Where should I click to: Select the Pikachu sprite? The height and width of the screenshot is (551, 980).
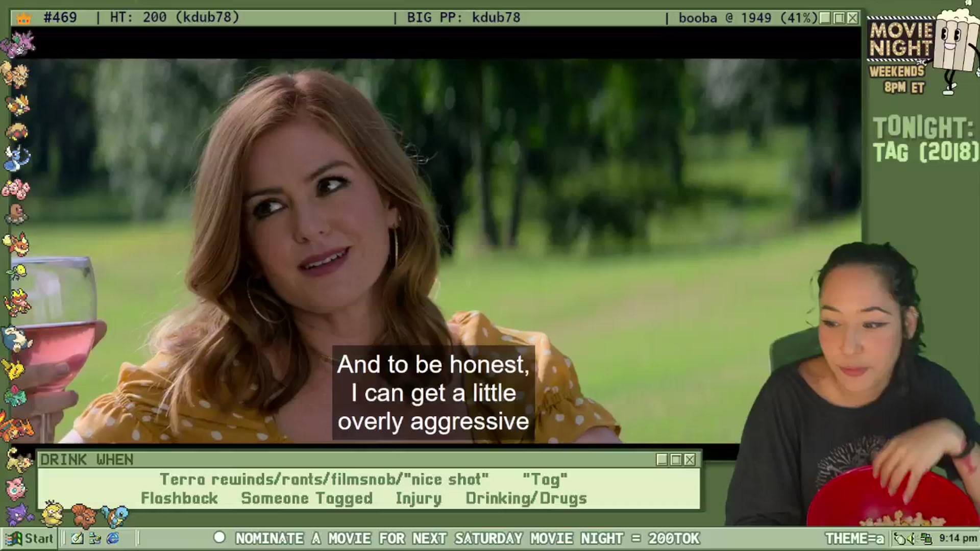[13, 368]
